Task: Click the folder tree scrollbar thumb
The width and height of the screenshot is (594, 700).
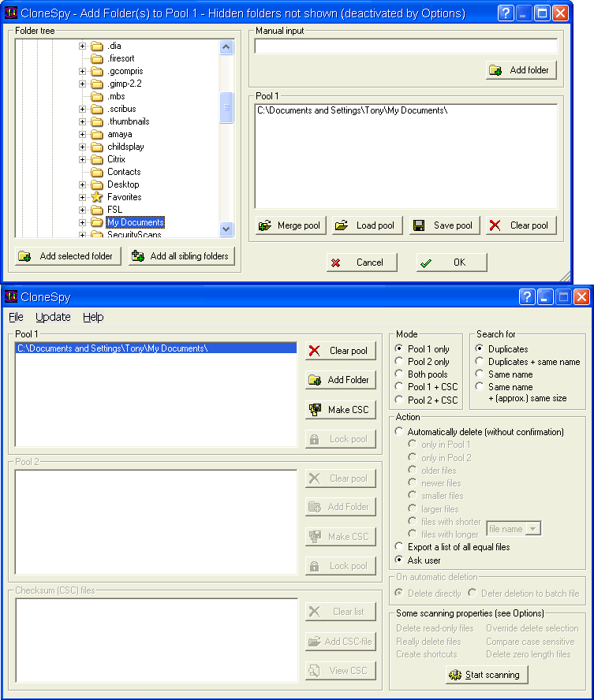Action: click(x=226, y=107)
